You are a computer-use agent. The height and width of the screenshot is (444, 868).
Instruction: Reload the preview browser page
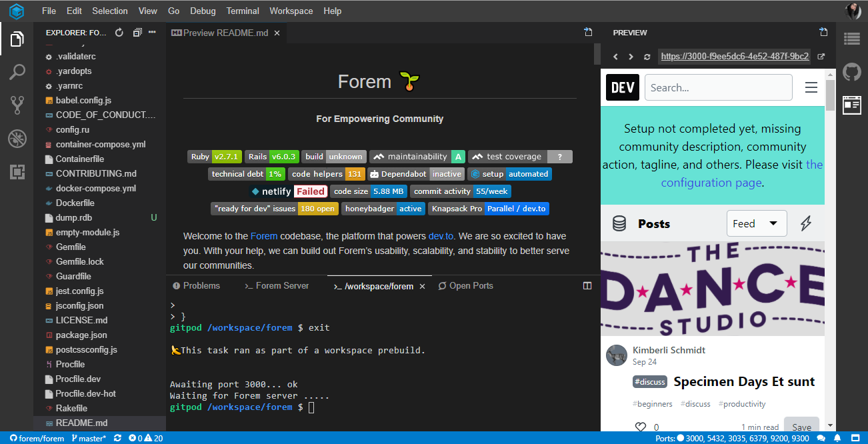[x=647, y=57]
